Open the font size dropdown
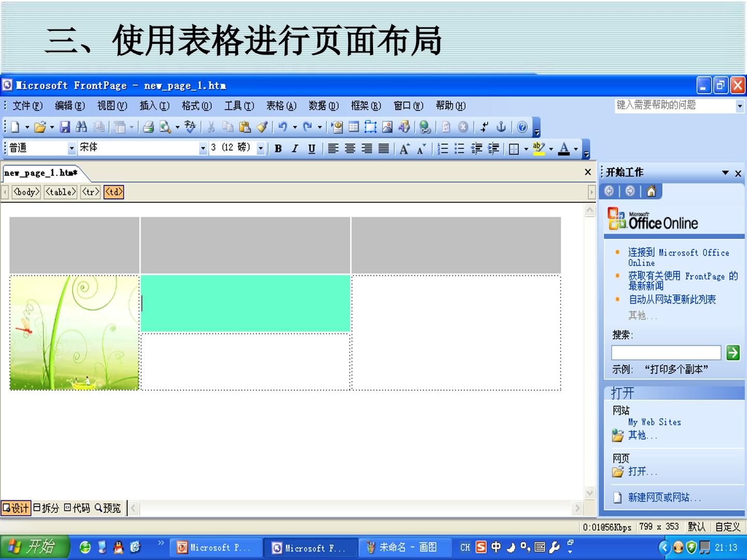The height and width of the screenshot is (560, 747). tap(261, 148)
